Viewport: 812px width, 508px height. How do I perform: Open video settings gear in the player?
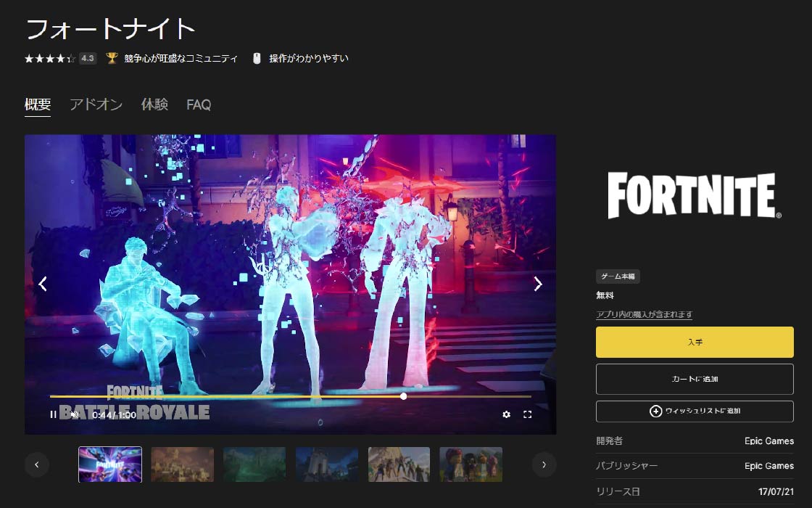507,414
